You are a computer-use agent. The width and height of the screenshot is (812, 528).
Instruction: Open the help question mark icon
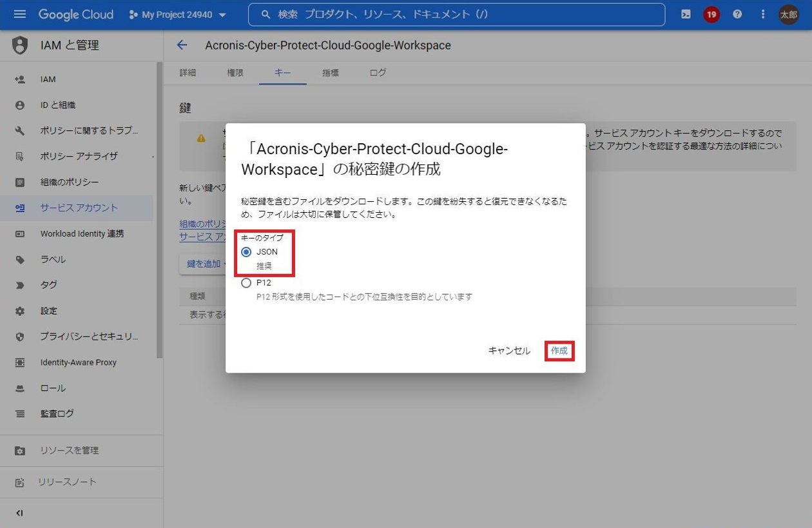tap(737, 14)
